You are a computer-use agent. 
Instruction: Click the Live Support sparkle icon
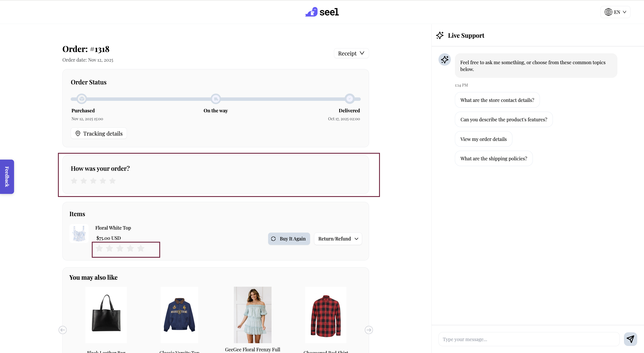440,35
